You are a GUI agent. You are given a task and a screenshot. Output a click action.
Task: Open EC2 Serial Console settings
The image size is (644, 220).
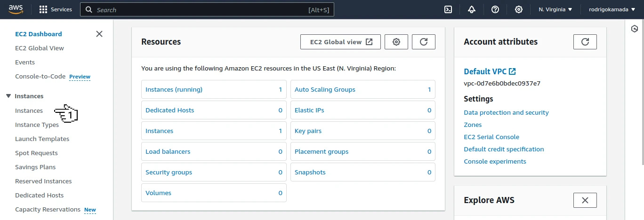tap(491, 137)
